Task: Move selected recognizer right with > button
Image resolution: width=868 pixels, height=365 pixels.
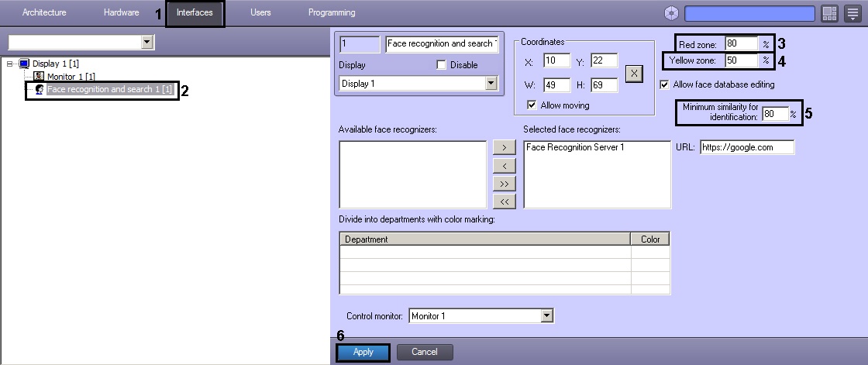Action: pyautogui.click(x=505, y=147)
